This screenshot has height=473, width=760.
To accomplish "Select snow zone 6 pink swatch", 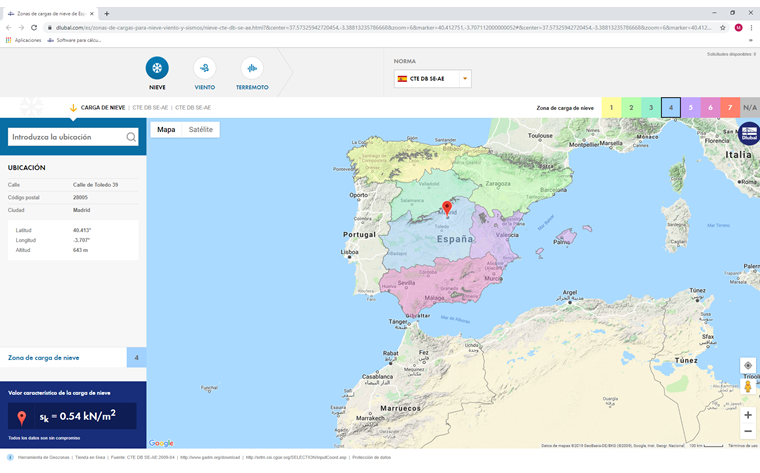I will [711, 108].
